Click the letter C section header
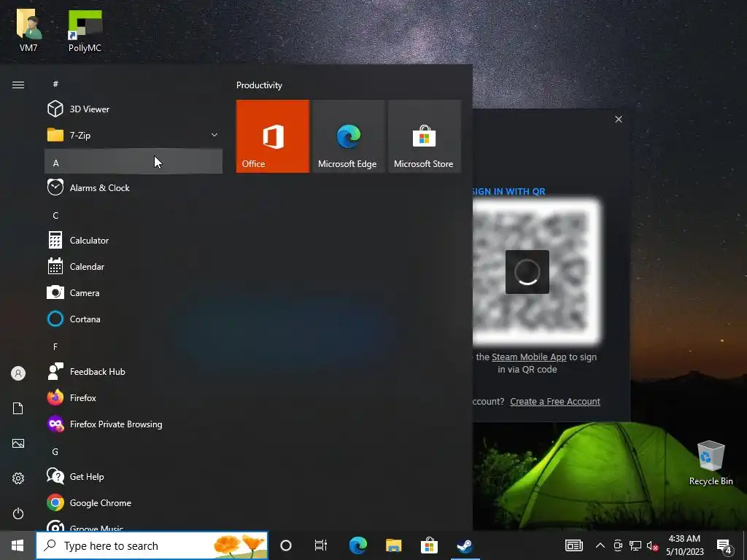 pyautogui.click(x=133, y=215)
